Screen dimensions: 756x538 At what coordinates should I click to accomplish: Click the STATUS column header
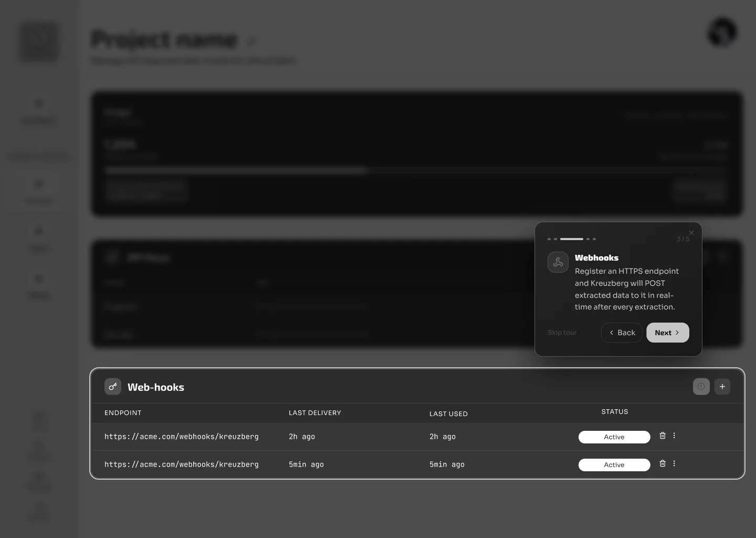click(x=615, y=412)
